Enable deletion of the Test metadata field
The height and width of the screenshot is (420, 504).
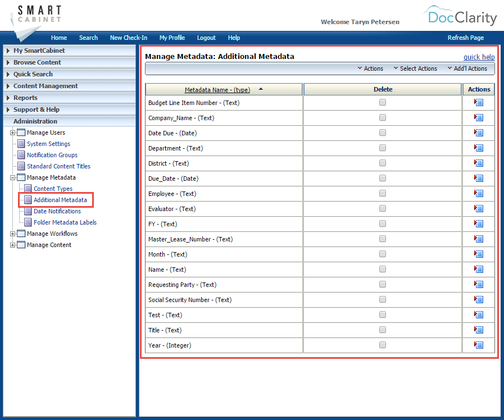[x=383, y=314]
